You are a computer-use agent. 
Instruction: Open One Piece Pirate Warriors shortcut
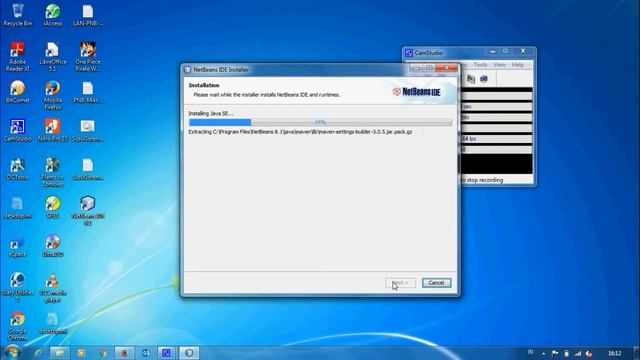(88, 57)
